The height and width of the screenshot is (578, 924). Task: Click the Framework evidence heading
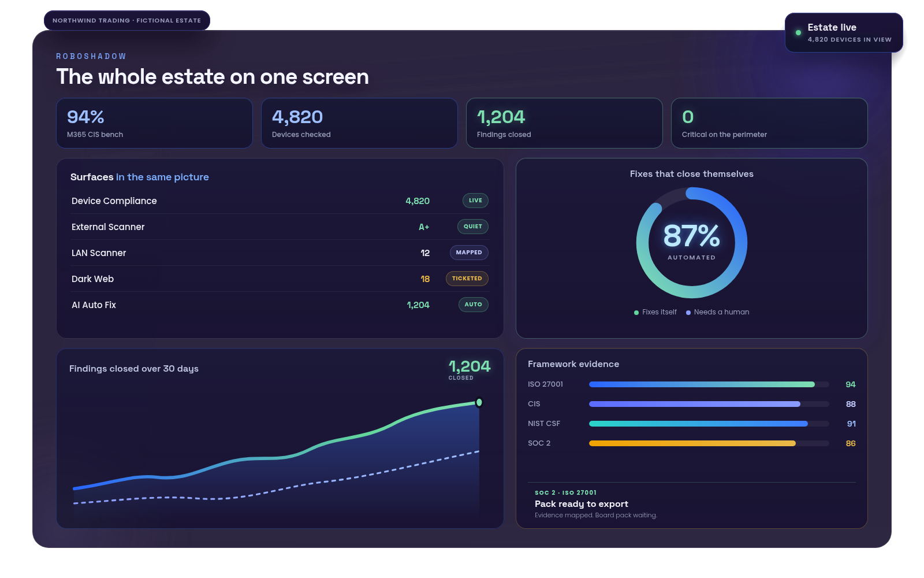(573, 364)
